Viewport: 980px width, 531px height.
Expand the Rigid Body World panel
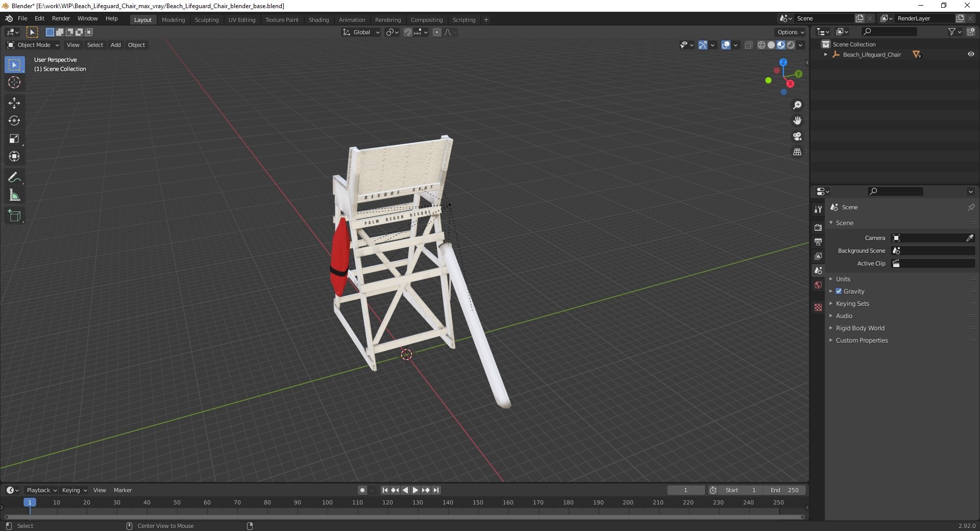click(x=860, y=328)
